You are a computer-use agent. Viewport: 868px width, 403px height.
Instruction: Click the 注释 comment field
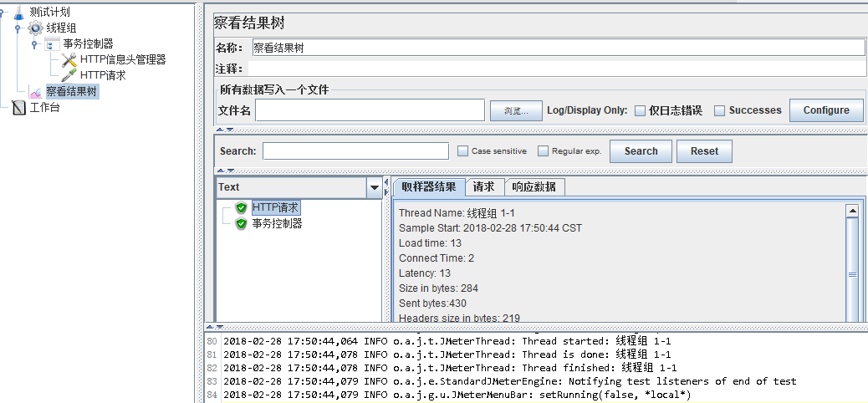(557, 69)
